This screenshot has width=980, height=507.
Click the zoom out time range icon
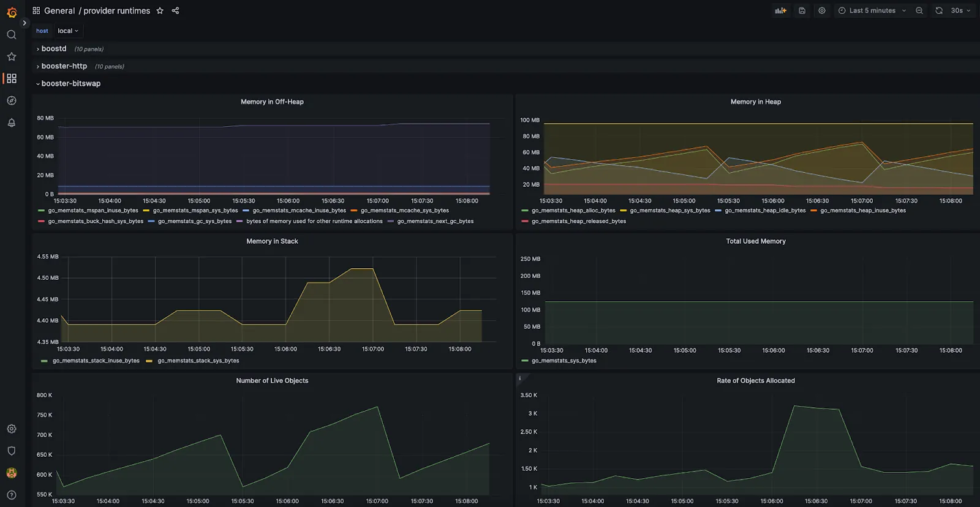[x=919, y=10]
